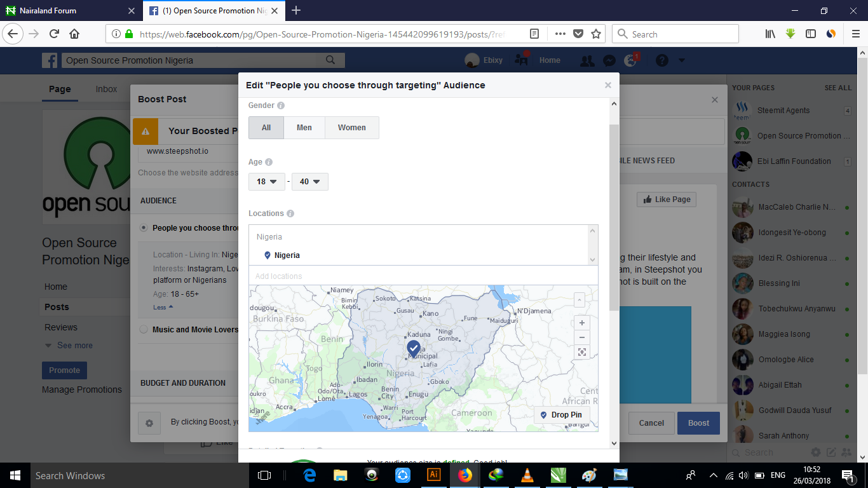This screenshot has height=488, width=868.
Task: Open Home in the page sidebar
Action: 56,287
